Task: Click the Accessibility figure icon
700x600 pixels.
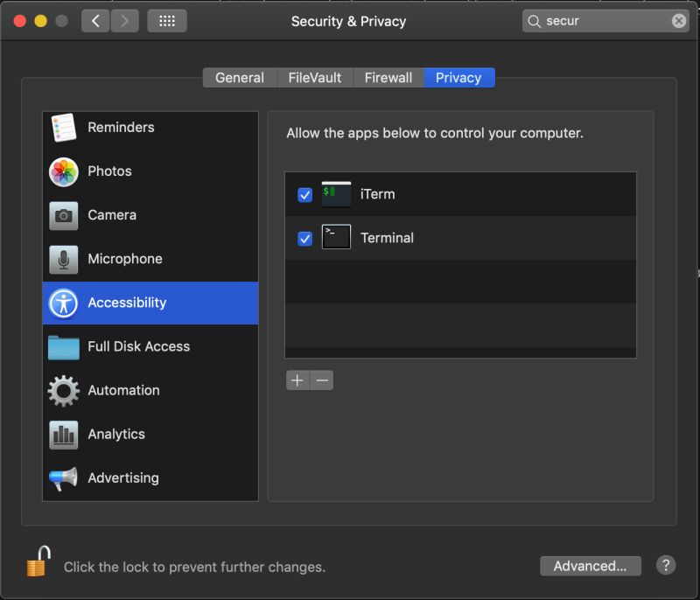Action: [63, 303]
